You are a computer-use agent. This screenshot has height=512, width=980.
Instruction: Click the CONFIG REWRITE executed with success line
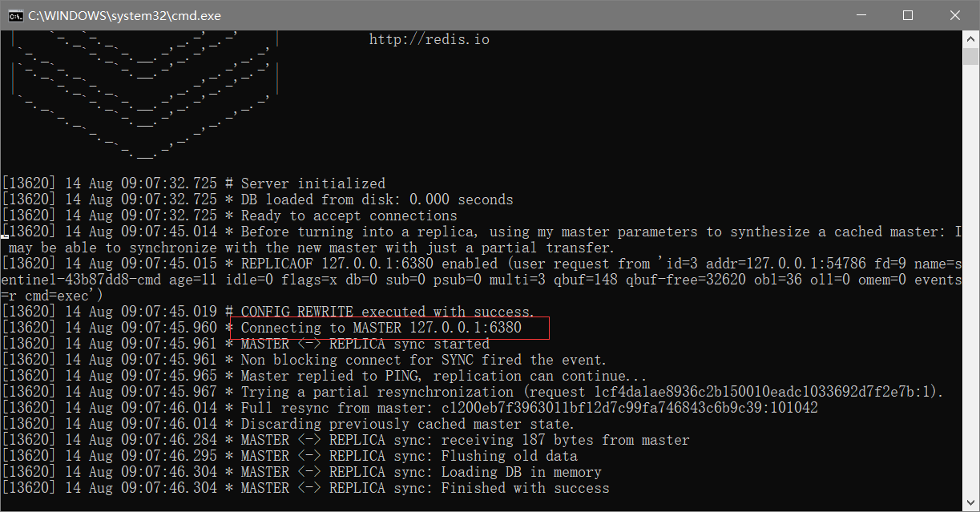268,312
